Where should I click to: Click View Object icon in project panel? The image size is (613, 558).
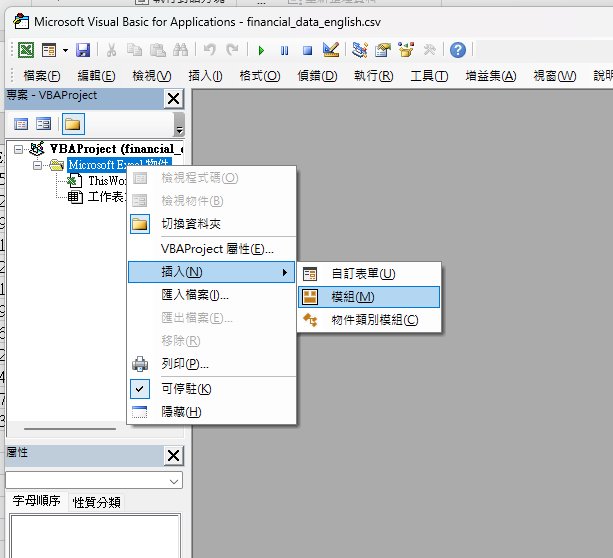pos(43,124)
